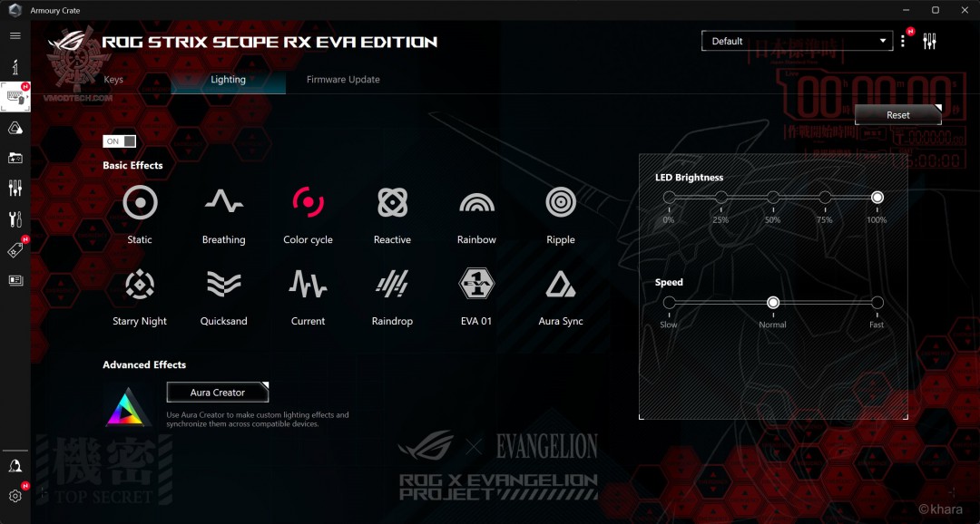The width and height of the screenshot is (980, 524).
Task: Set LED Brightness to 25%
Action: pyautogui.click(x=720, y=198)
